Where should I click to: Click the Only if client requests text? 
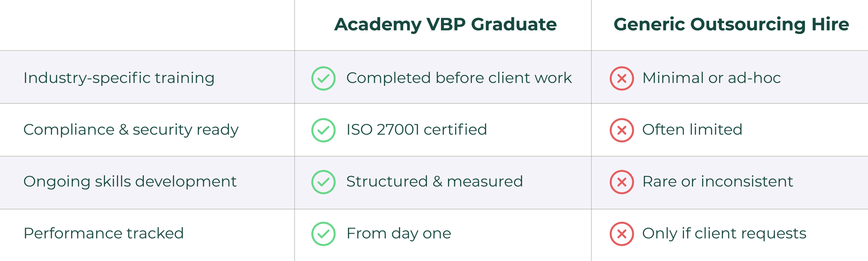tap(724, 234)
